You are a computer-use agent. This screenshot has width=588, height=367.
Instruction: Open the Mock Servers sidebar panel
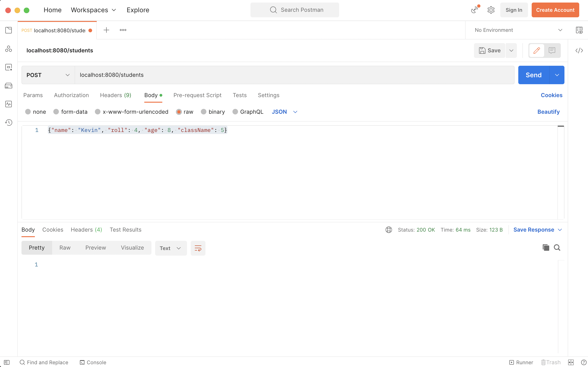click(x=9, y=85)
